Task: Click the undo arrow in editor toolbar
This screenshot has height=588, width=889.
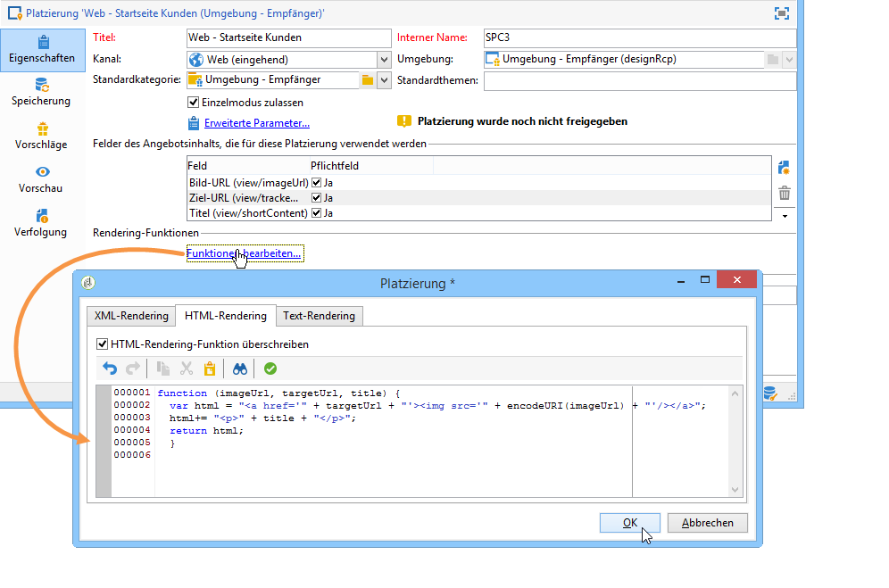Action: pos(110,369)
